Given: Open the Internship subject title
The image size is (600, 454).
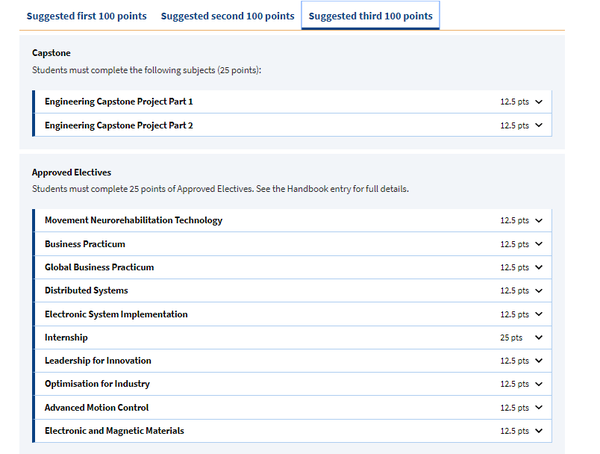Looking at the screenshot, I should click(66, 337).
